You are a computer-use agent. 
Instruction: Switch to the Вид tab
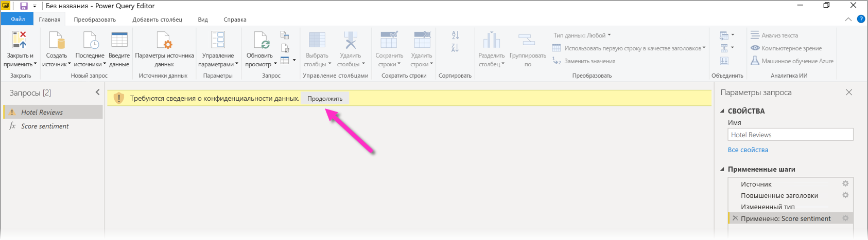203,20
